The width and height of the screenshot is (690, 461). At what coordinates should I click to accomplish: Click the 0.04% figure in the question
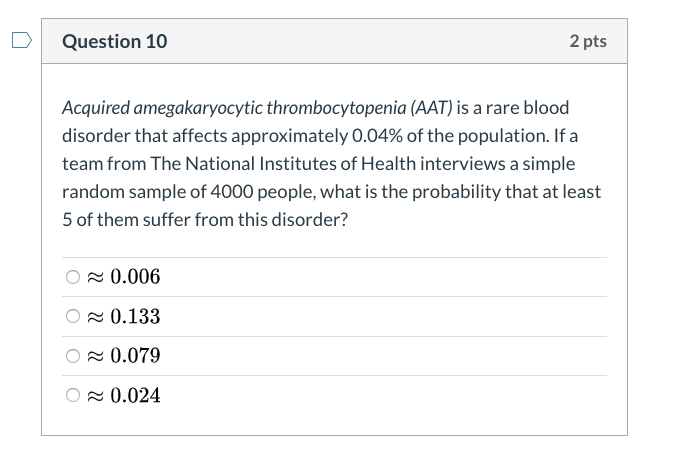point(377,136)
